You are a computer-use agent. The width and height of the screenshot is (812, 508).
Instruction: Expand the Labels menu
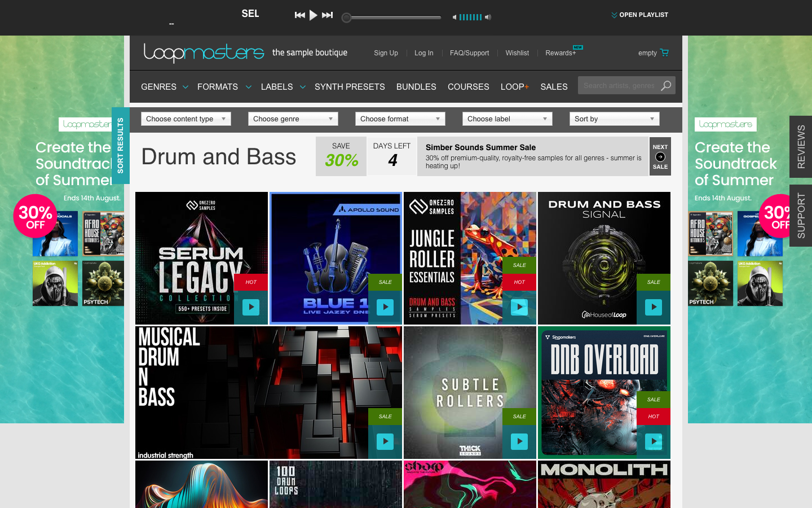click(x=283, y=87)
